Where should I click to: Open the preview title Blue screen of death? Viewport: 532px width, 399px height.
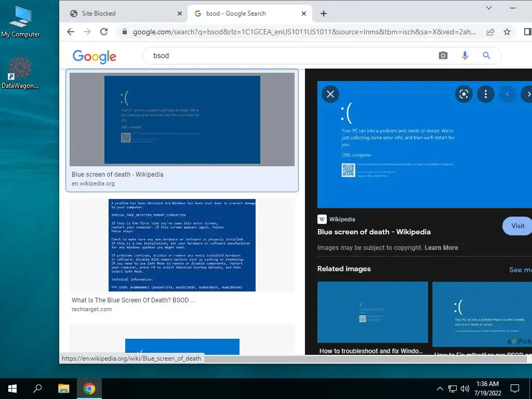(374, 232)
